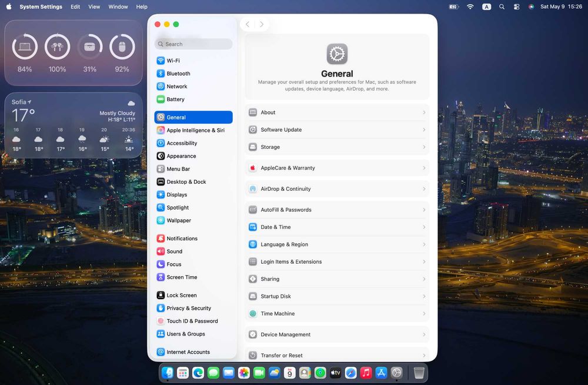588x385 pixels.
Task: Open Wi-Fi settings in sidebar
Action: [193, 61]
